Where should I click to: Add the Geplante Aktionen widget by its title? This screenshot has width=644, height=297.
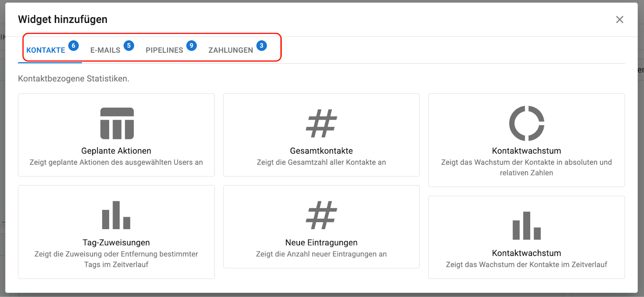click(x=116, y=151)
